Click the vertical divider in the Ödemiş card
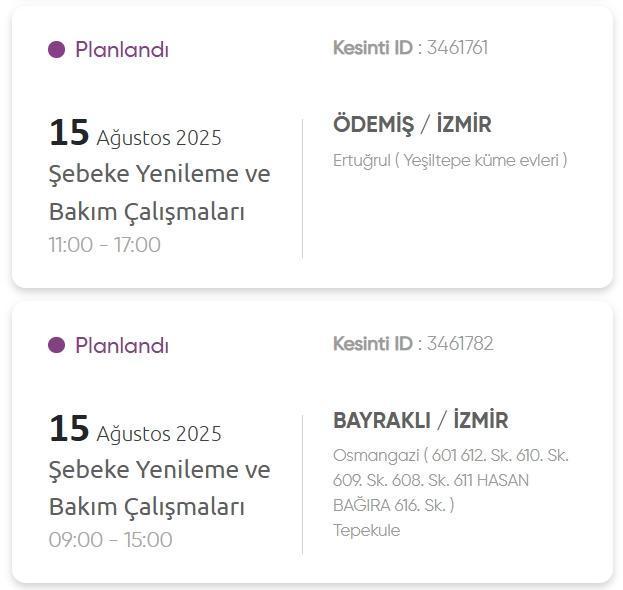 point(302,189)
